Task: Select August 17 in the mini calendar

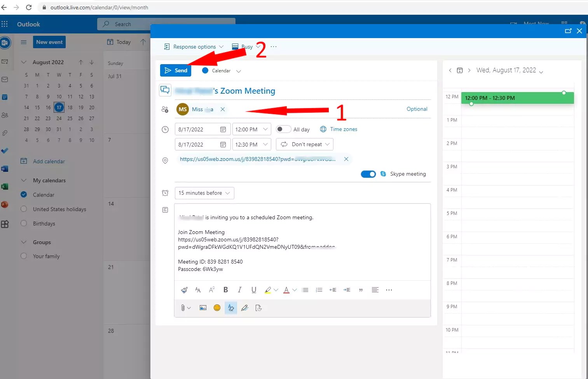Action: tap(59, 107)
